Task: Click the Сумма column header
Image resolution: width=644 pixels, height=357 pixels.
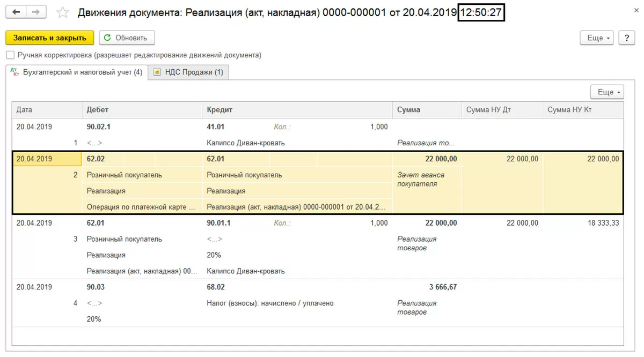Action: (x=408, y=110)
